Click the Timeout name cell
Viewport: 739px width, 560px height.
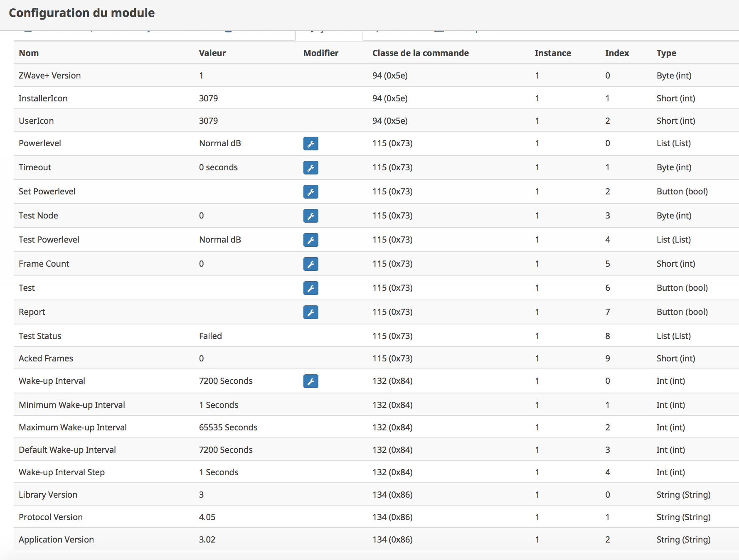tap(35, 167)
